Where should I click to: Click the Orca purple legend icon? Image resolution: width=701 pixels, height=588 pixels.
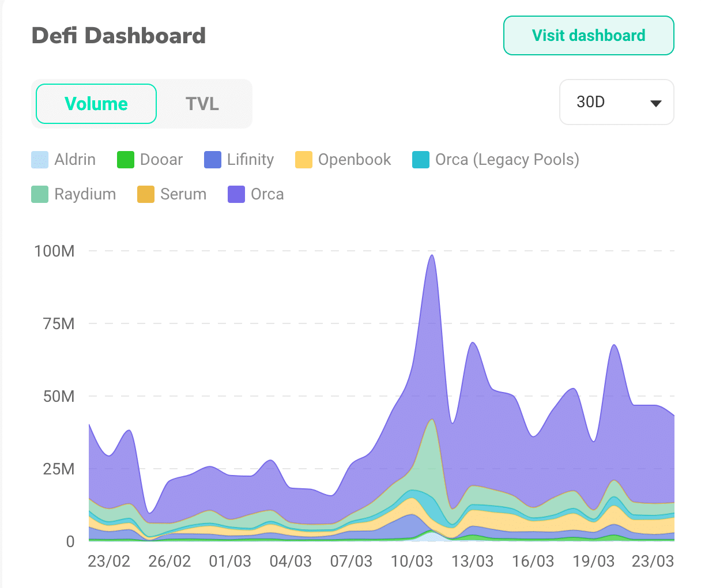click(236, 194)
